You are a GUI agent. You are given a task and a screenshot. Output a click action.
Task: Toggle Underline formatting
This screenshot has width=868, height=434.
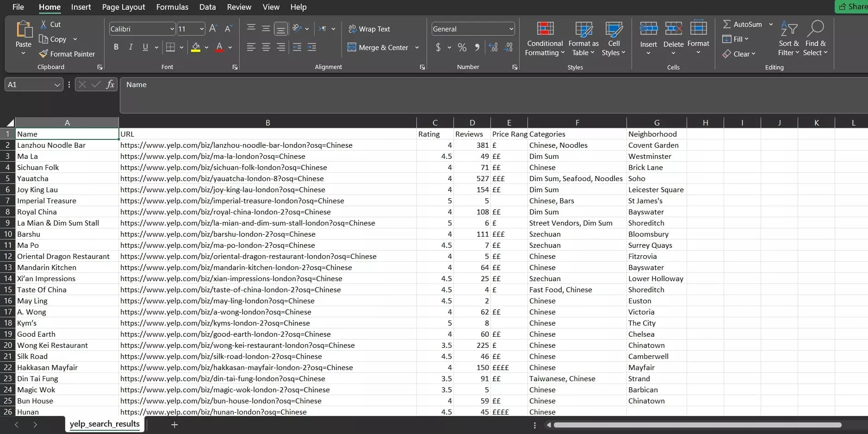[145, 47]
